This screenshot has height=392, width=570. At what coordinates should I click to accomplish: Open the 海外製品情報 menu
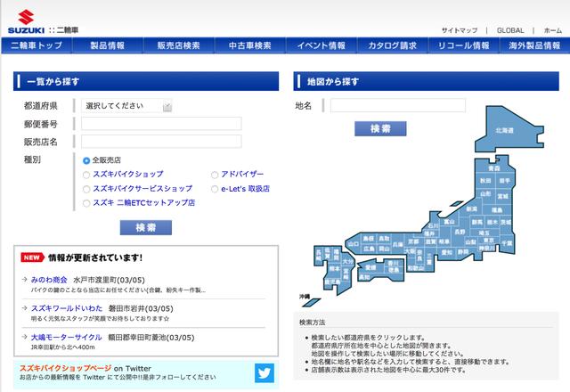pos(534,45)
